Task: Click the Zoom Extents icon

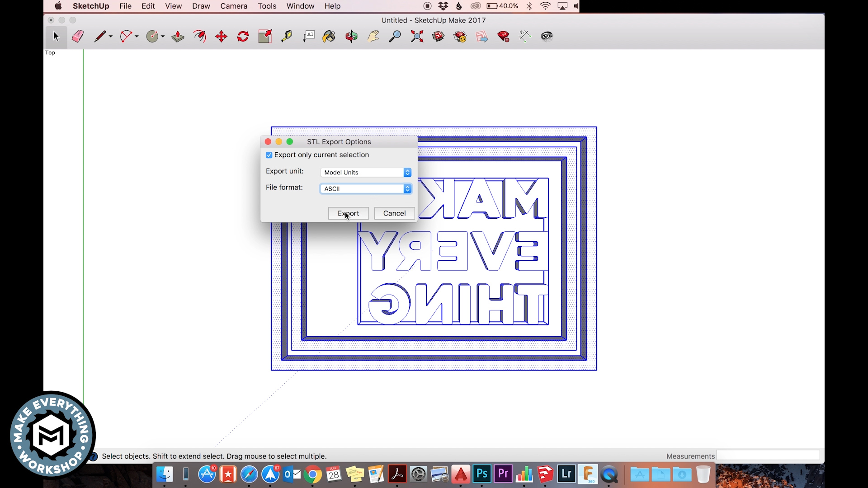Action: point(417,36)
